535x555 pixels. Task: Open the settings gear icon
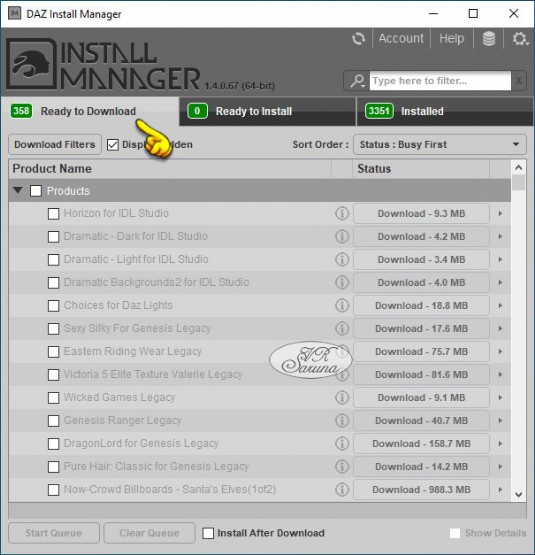[519, 38]
